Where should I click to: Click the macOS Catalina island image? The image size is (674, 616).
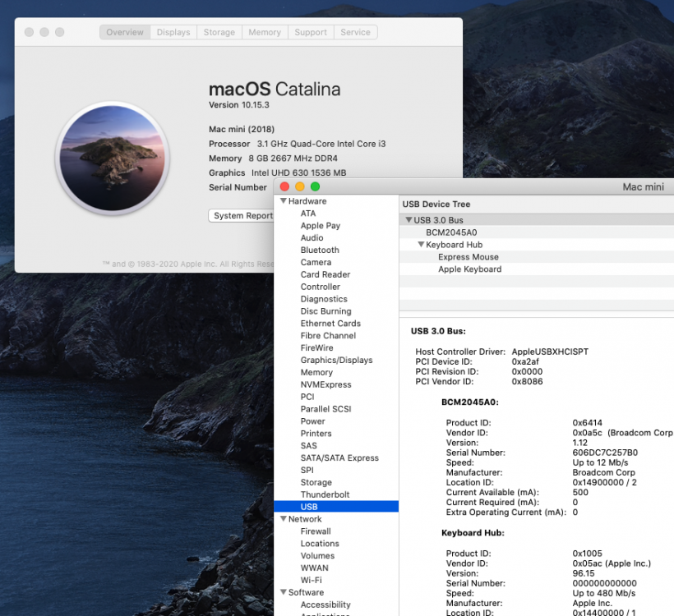pyautogui.click(x=112, y=158)
